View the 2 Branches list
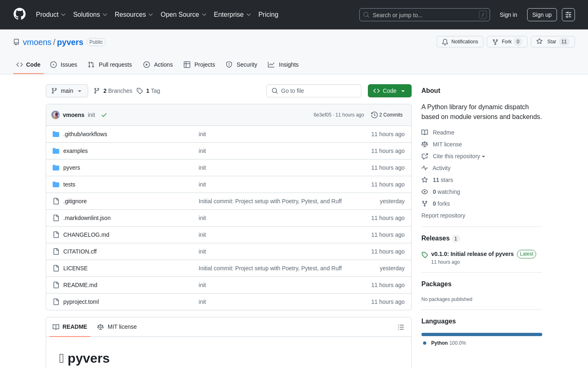This screenshot has height=368, width=588. (x=113, y=91)
